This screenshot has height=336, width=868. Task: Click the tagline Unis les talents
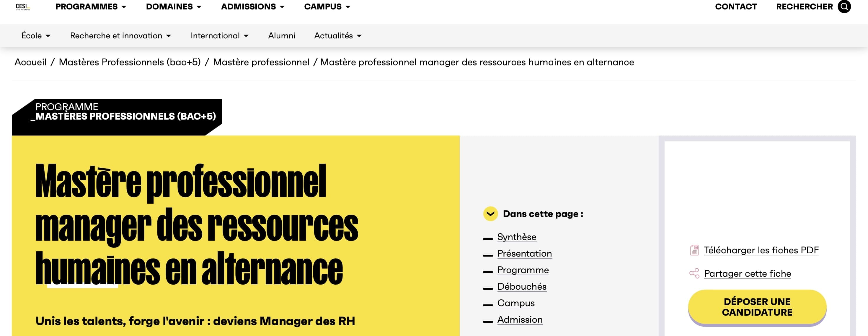pos(195,321)
